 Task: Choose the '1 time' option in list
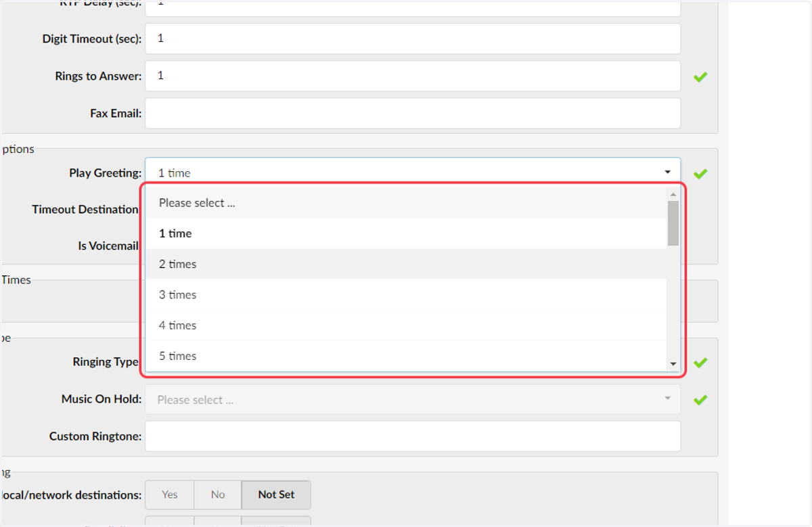[x=406, y=233]
